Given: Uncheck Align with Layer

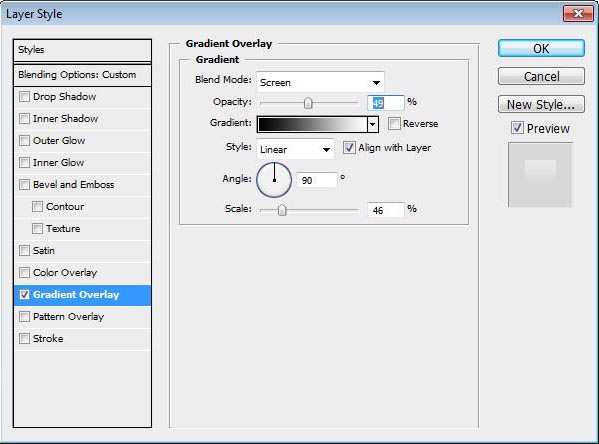Looking at the screenshot, I should pyautogui.click(x=349, y=147).
